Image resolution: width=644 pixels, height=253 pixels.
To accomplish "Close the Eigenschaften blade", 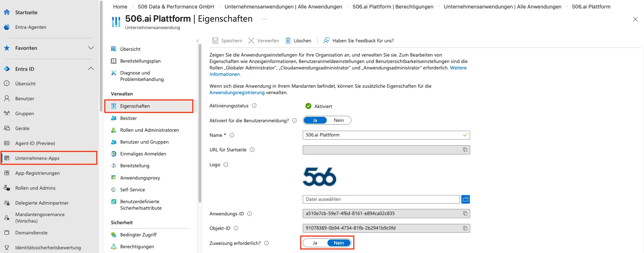I will [635, 19].
